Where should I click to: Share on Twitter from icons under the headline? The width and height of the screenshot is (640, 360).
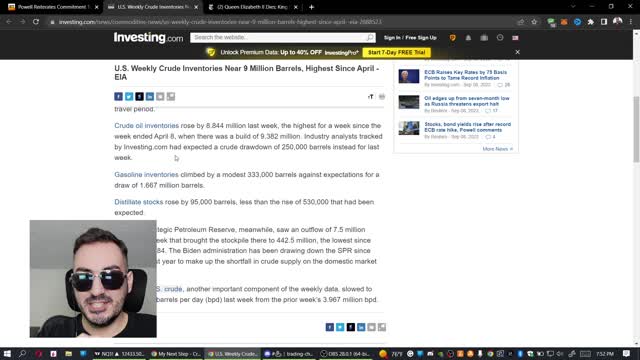(x=129, y=96)
